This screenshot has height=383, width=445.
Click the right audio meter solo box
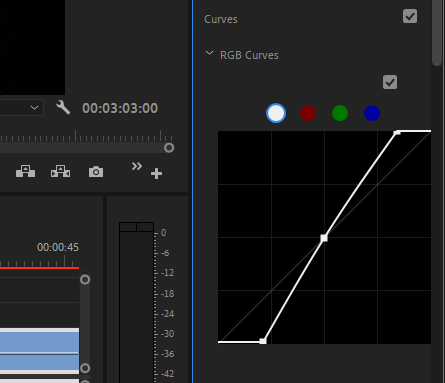[145, 227]
